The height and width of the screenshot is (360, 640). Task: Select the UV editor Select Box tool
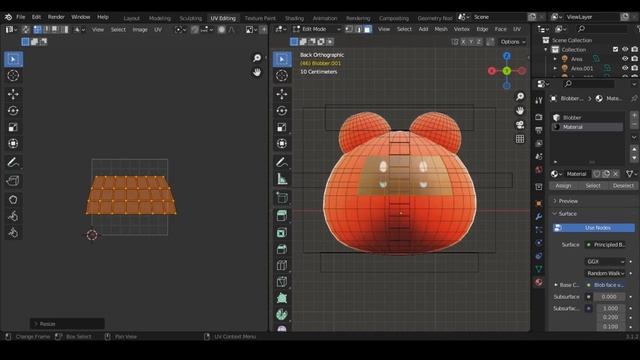13,59
